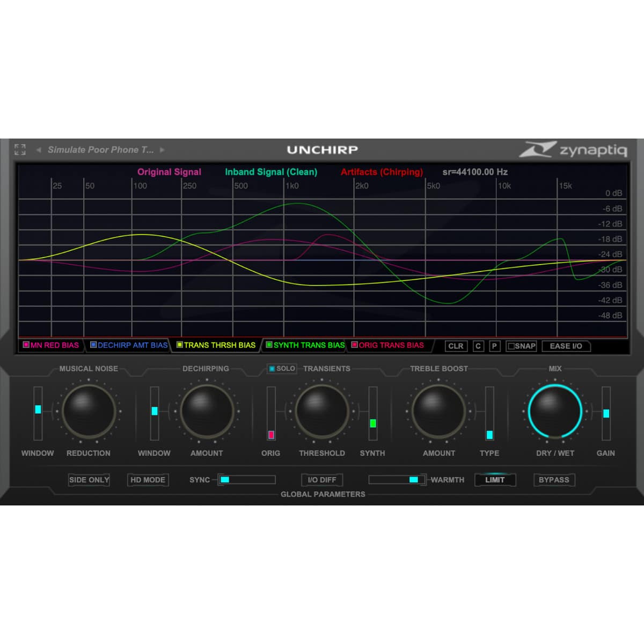Select the ORIG TRANS BIAS tab
Viewport: 644px width, 644px height.
pos(387,345)
